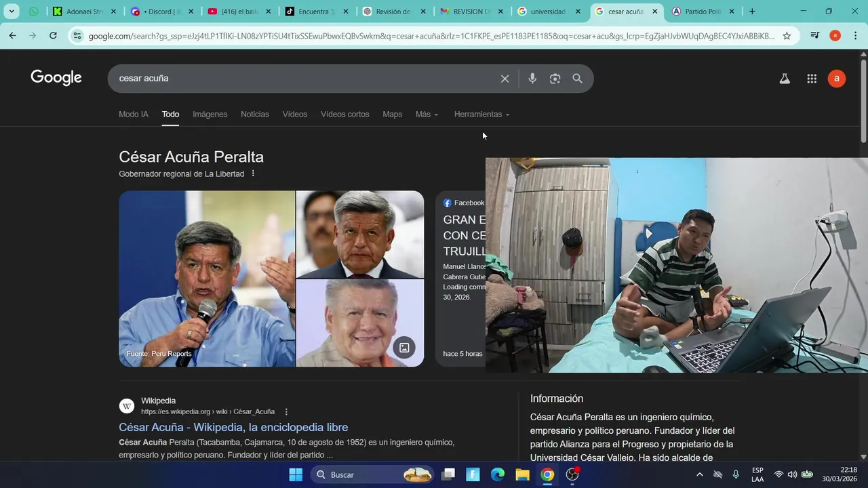The image size is (868, 488).
Task: Expand the Herramientas dropdown
Action: tap(481, 115)
